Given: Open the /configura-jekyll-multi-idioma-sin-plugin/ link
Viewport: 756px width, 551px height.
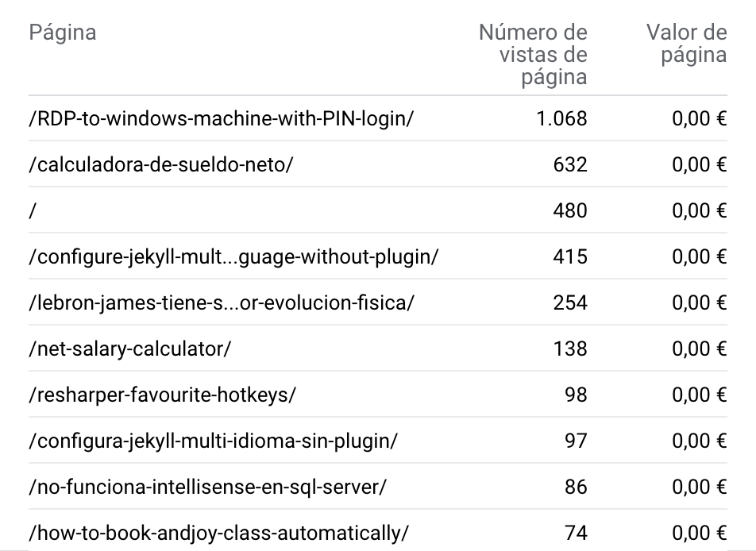Looking at the screenshot, I should tap(213, 441).
